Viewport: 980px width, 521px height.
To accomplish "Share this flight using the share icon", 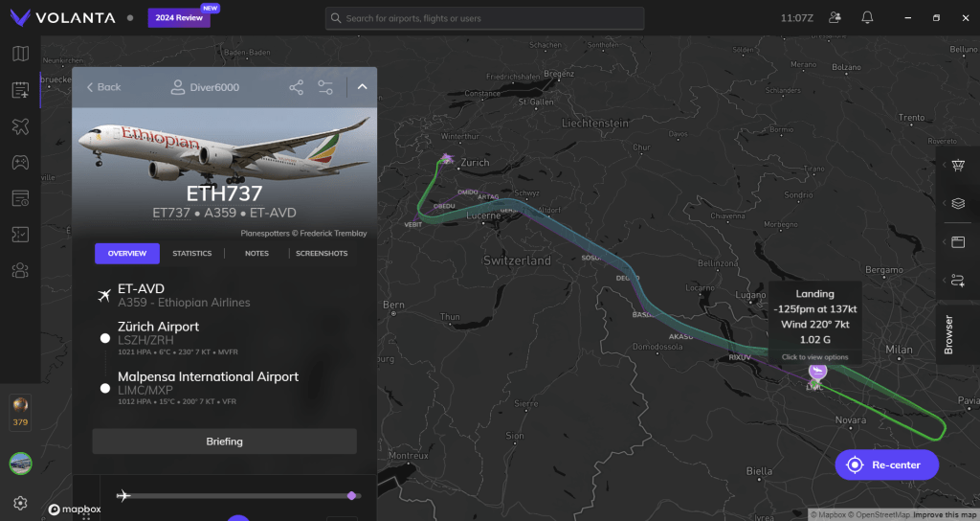I will (297, 87).
